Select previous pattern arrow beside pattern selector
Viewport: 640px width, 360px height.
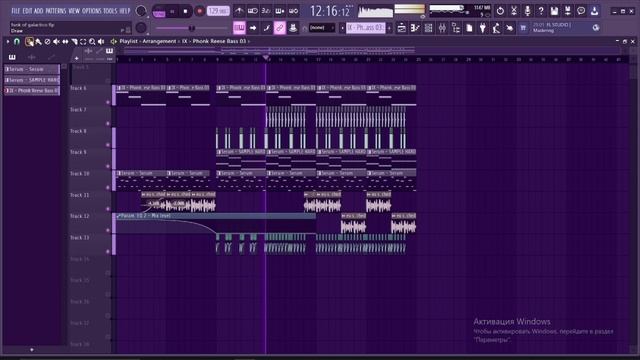pyautogui.click(x=342, y=28)
